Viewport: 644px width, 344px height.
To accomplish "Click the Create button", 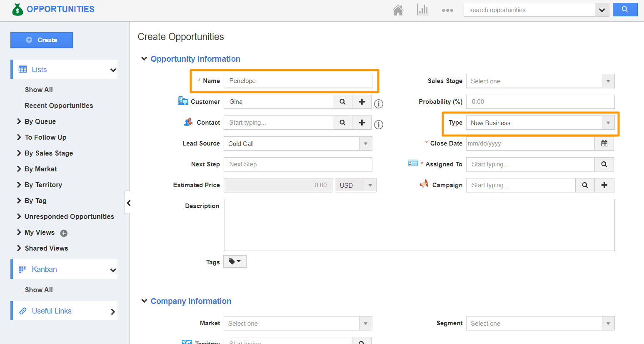I will coord(42,40).
